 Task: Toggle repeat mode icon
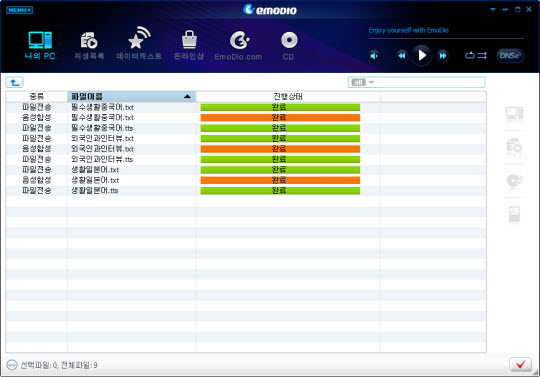click(470, 55)
